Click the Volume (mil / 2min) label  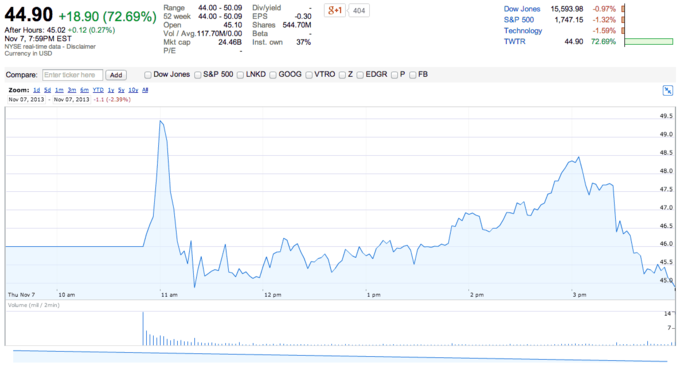click(34, 305)
